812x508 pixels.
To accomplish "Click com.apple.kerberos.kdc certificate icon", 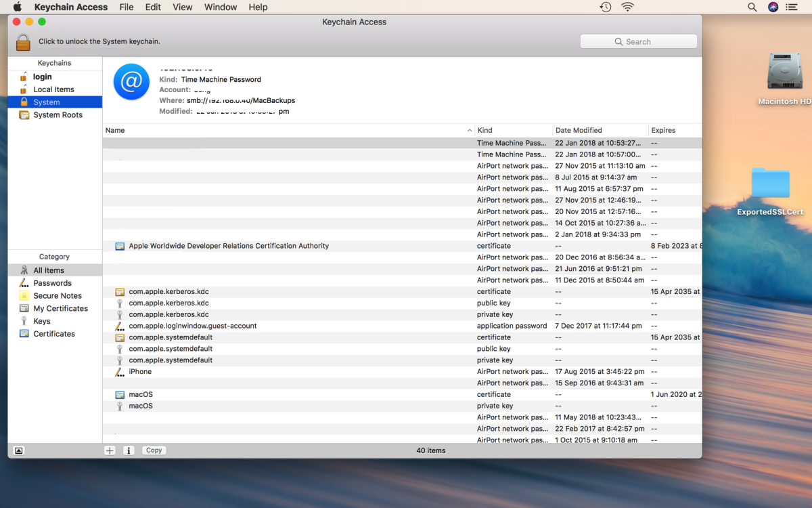I will [120, 292].
